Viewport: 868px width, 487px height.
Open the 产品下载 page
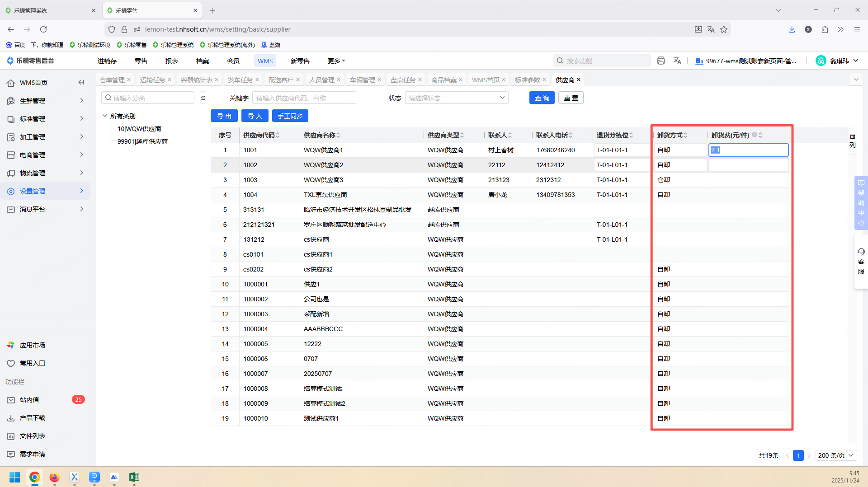[x=33, y=418]
